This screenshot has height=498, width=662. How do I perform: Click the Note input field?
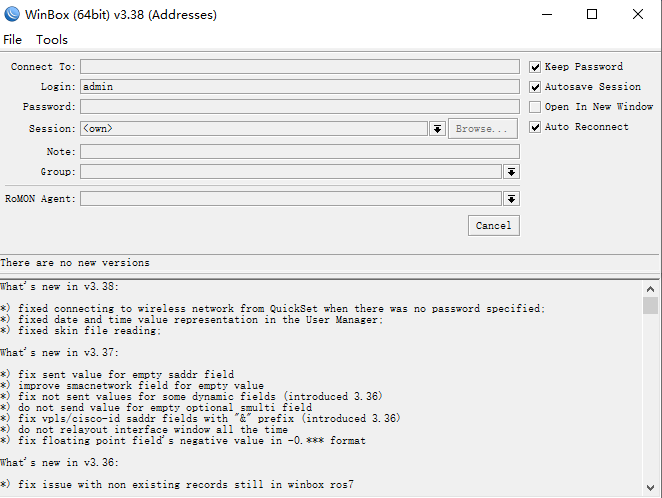click(x=300, y=152)
